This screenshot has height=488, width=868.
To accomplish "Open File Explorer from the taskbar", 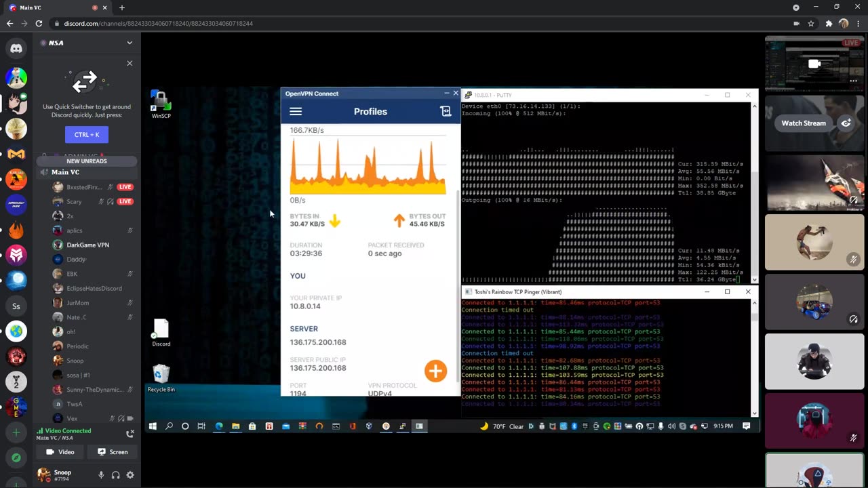I will [235, 426].
